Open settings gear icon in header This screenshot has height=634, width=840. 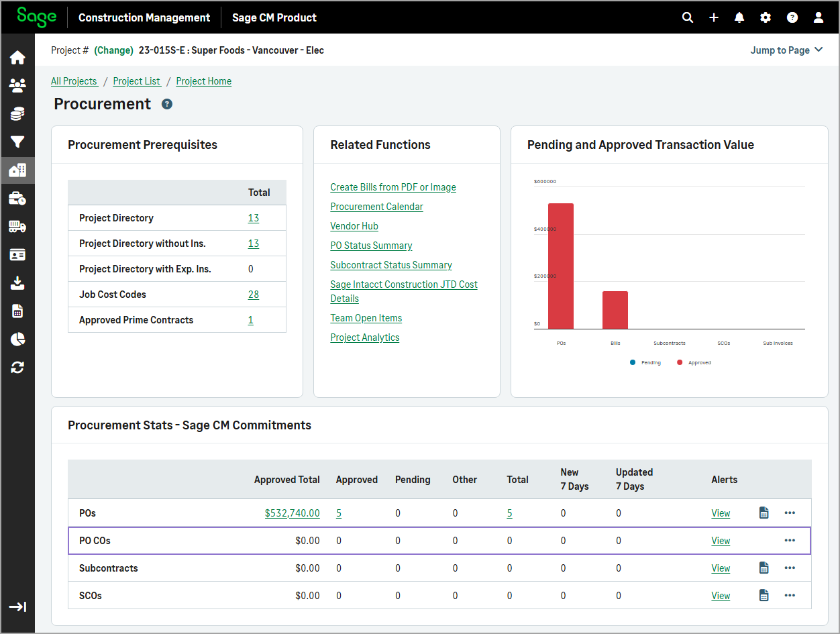[766, 17]
